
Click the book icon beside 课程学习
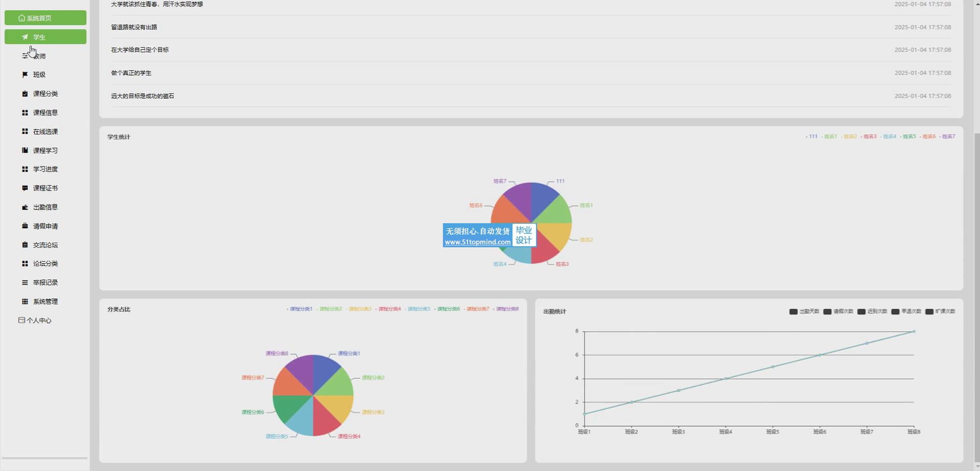(25, 151)
